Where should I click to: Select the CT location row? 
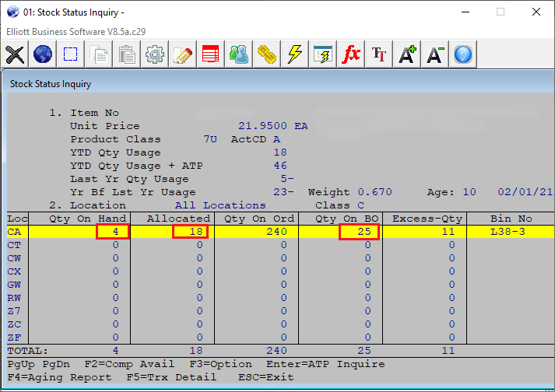pyautogui.click(x=280, y=245)
